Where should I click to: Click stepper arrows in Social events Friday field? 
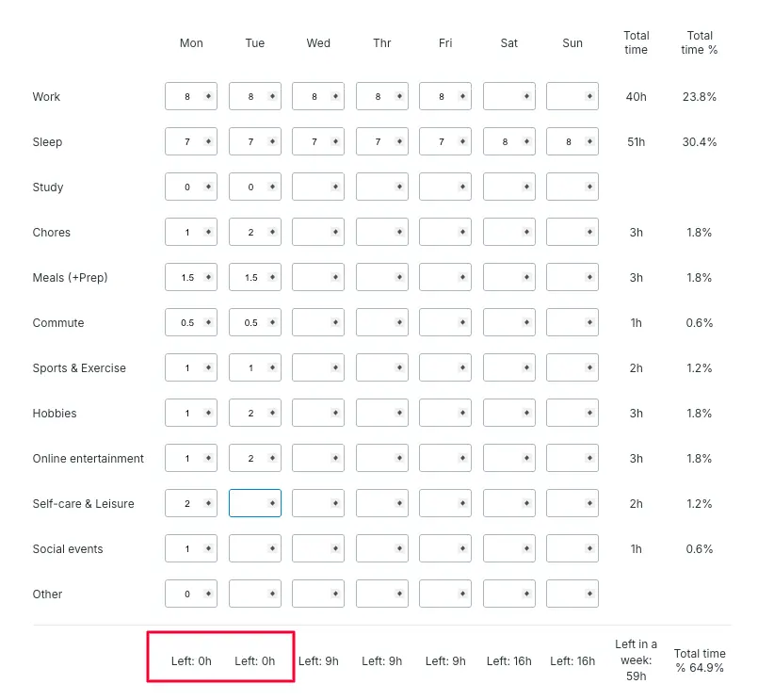(462, 549)
